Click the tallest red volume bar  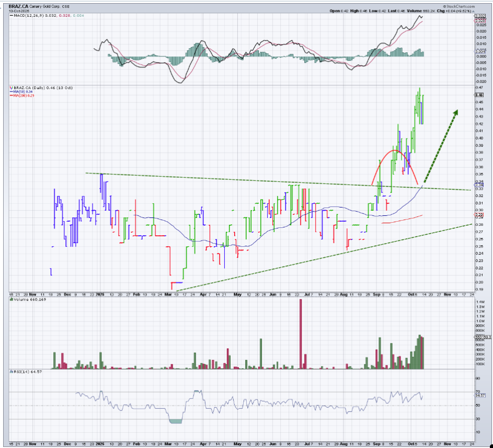pos(301,334)
